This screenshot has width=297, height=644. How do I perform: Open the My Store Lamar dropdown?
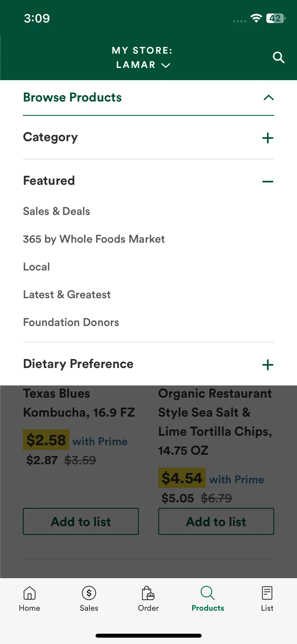[143, 57]
